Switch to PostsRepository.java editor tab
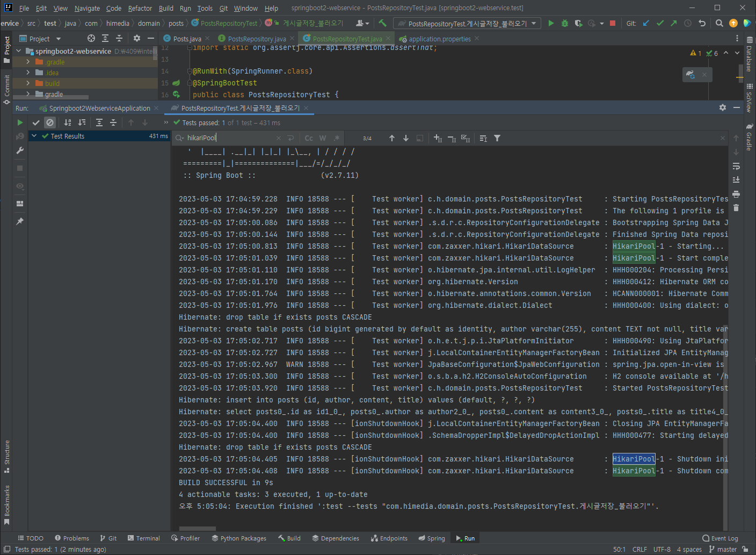This screenshot has height=555, width=756. click(257, 39)
